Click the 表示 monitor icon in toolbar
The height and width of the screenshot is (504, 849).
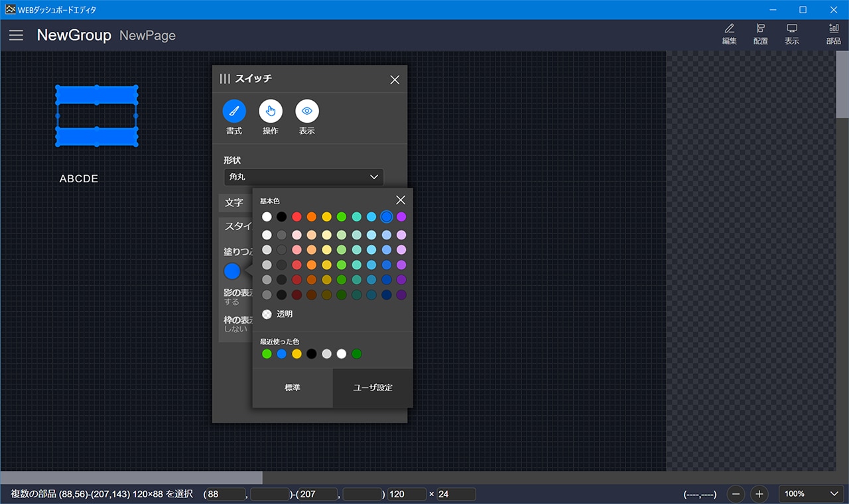tap(791, 34)
